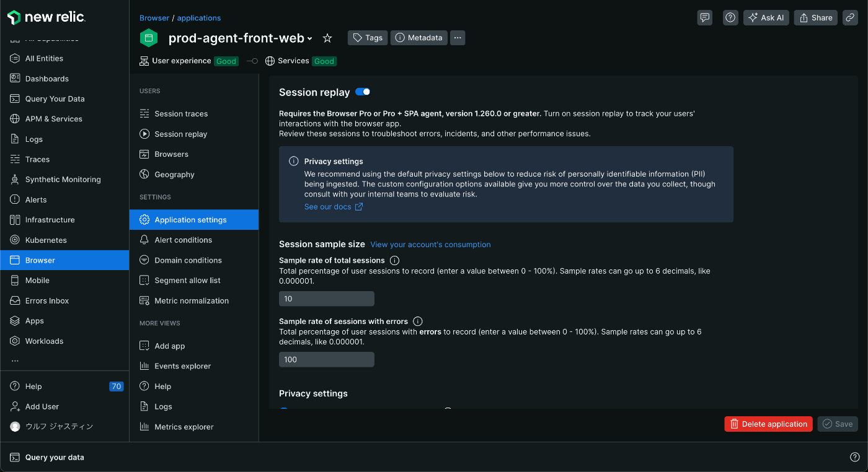Open the Metric normalization menu item
The image size is (868, 472).
(194, 300)
